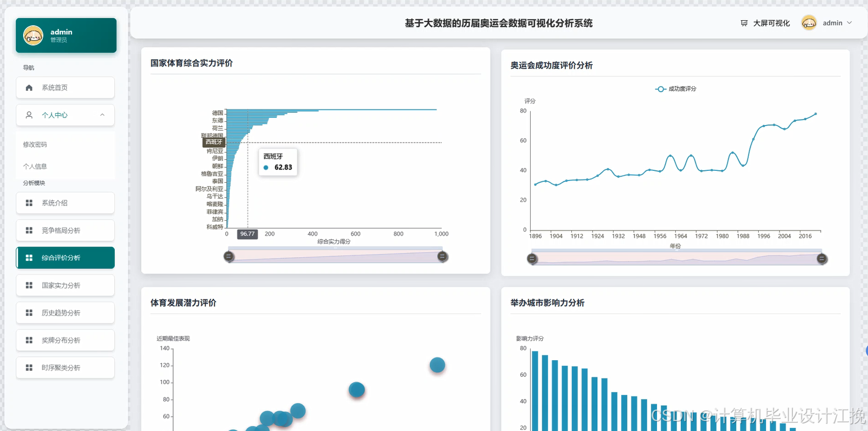Go to 时序聚类分析 page
The height and width of the screenshot is (431, 868).
(65, 368)
